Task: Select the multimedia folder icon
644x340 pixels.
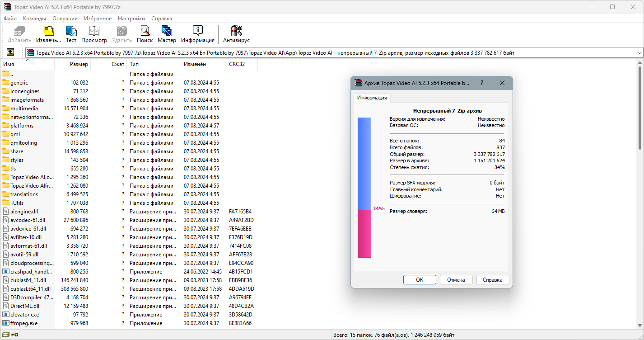Action: pos(6,108)
